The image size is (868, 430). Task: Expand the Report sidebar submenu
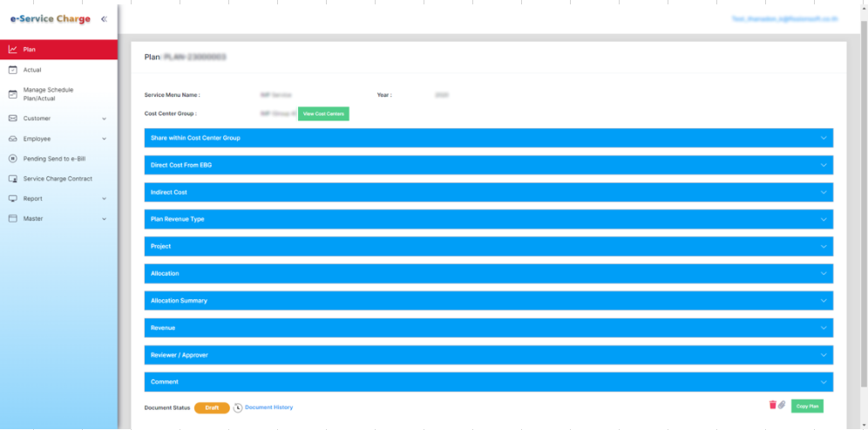tap(104, 199)
